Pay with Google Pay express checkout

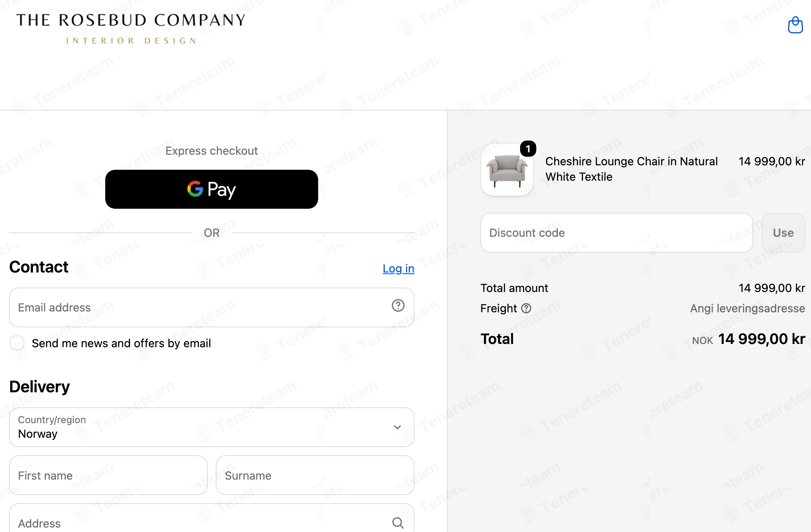(x=212, y=189)
